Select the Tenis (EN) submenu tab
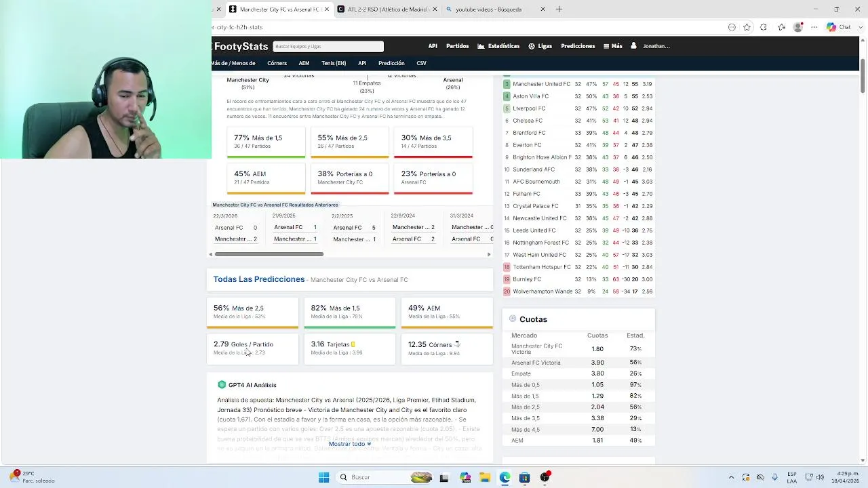 pyautogui.click(x=334, y=63)
